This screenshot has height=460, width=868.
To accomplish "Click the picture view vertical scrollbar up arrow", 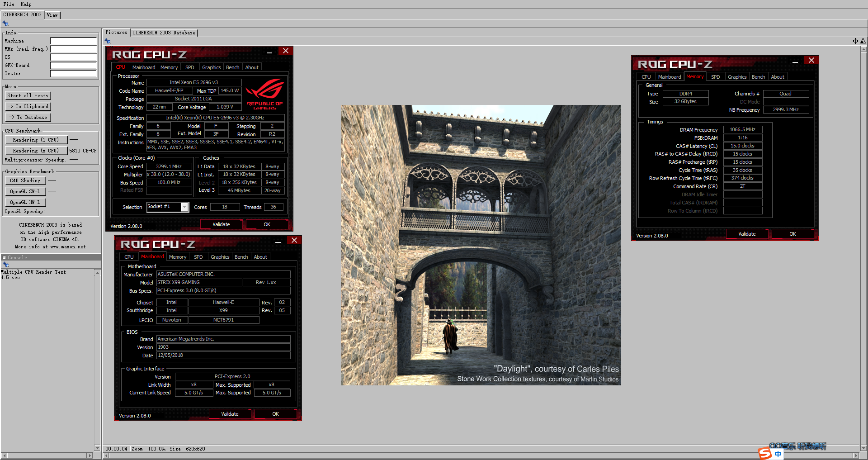I will [864, 48].
